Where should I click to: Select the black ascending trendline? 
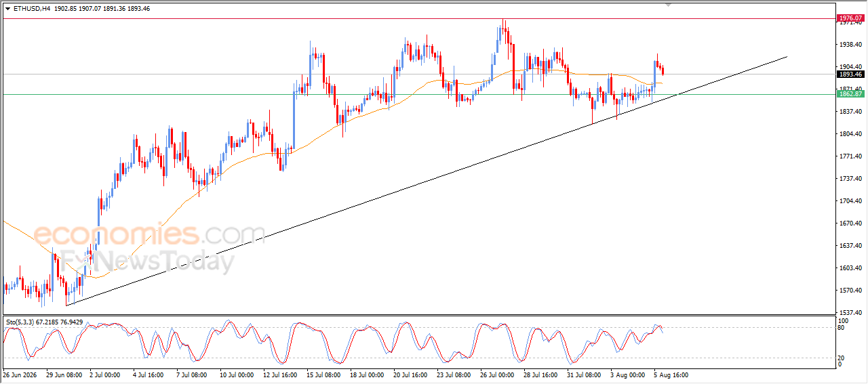click(x=427, y=181)
